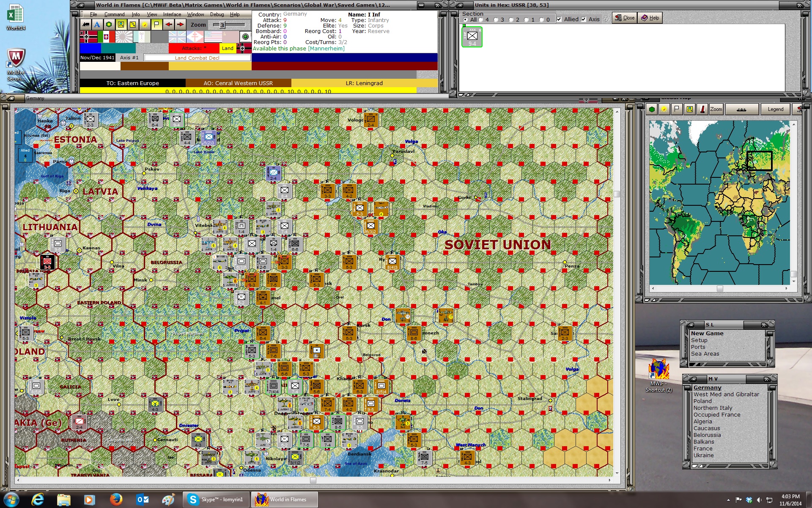
Task: Open Help in Units in Hex panel
Action: (650, 18)
